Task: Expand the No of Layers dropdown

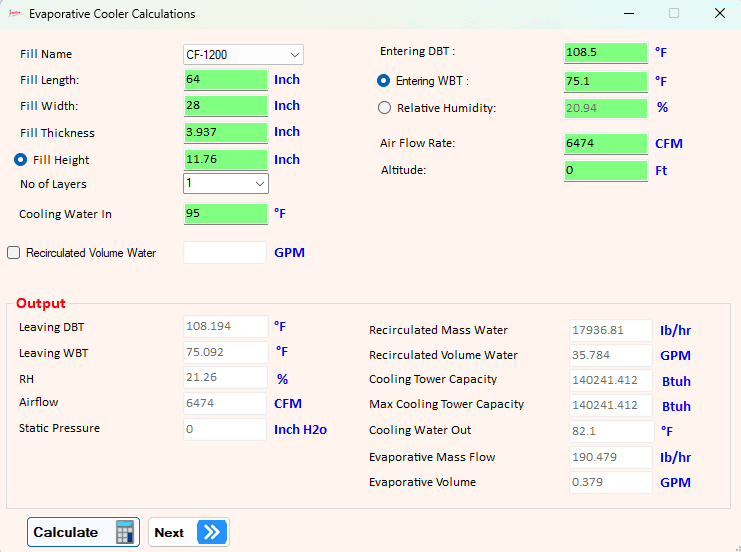Action: pyautogui.click(x=226, y=183)
